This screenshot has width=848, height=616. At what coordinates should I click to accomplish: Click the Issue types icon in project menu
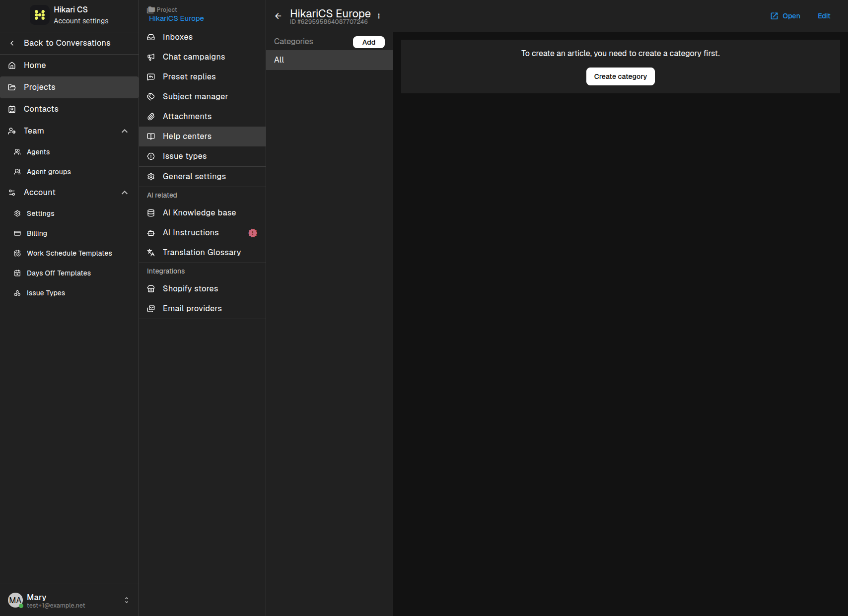coord(151,156)
